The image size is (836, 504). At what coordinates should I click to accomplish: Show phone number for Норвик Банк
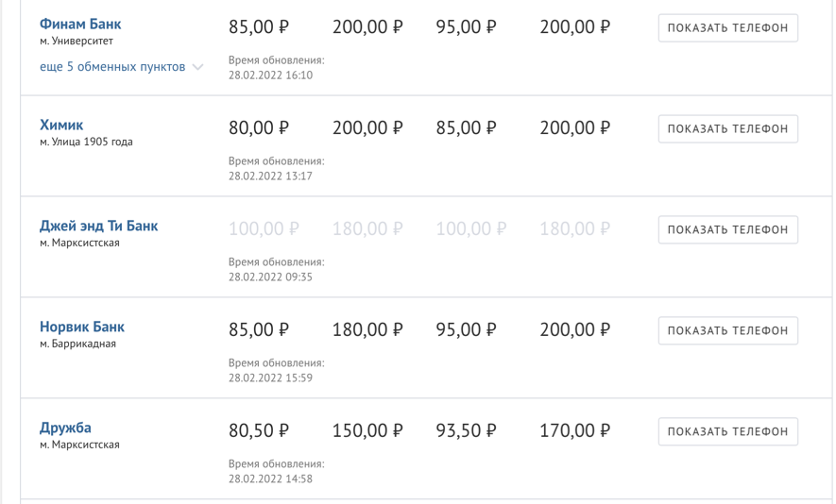[727, 331]
